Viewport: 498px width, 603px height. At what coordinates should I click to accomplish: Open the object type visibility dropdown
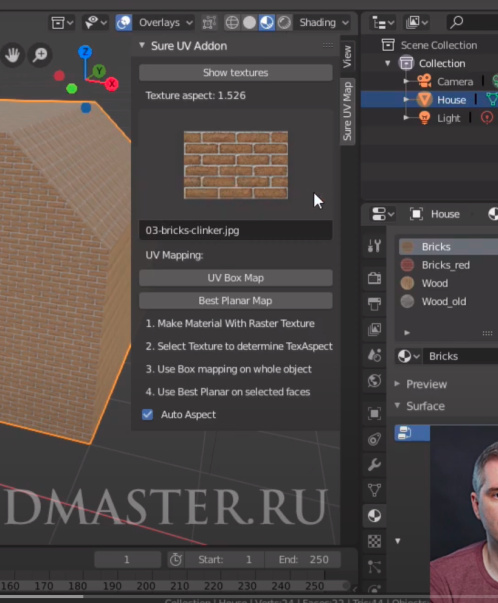tap(96, 23)
